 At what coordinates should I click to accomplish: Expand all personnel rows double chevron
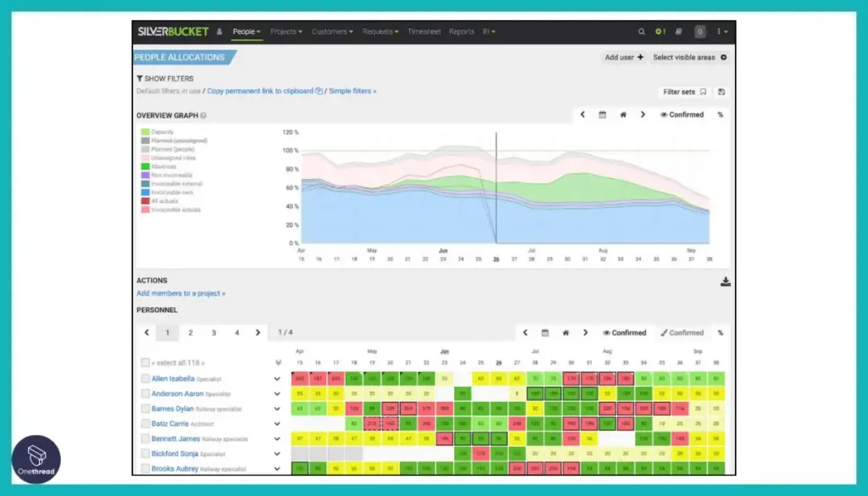(278, 363)
